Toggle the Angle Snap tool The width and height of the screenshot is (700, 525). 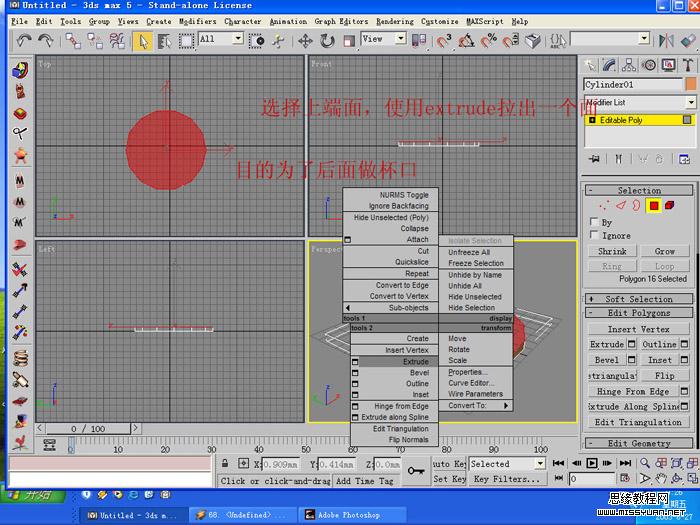click(466, 41)
